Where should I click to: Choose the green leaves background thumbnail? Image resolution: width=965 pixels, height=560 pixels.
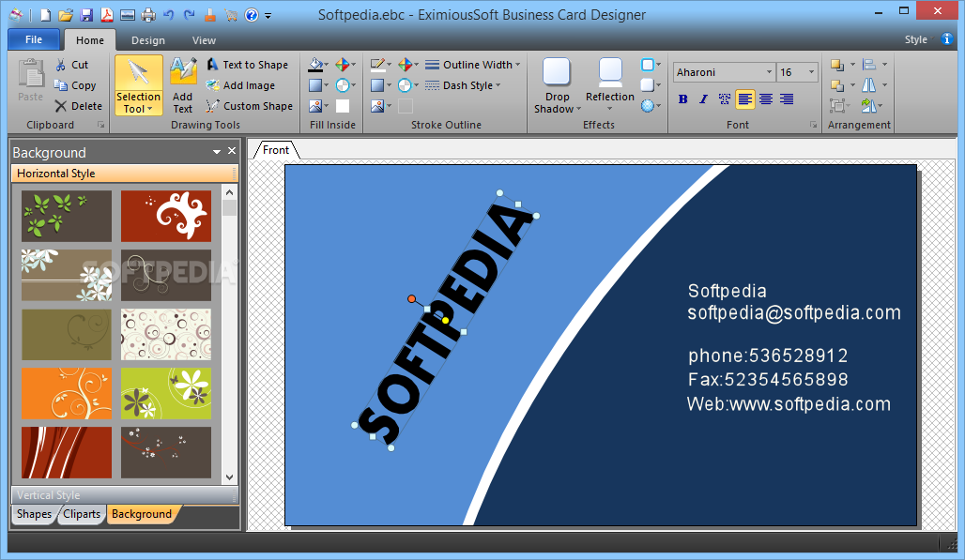[67, 216]
